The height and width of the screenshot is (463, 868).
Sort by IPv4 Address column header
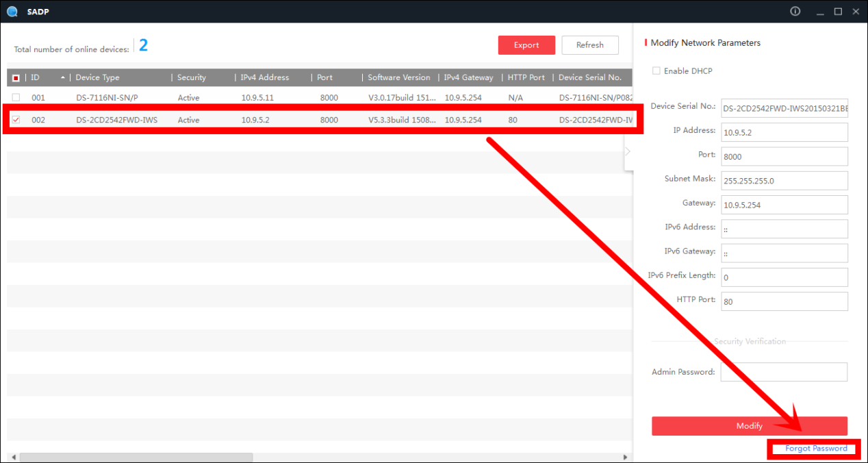coord(265,77)
